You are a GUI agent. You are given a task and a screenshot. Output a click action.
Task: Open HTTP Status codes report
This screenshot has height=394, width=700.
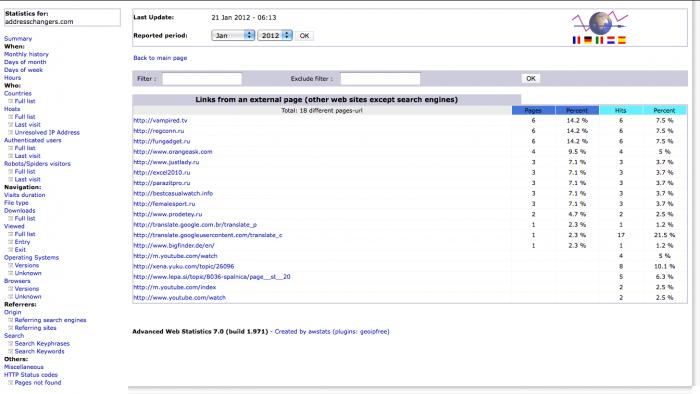pos(31,375)
